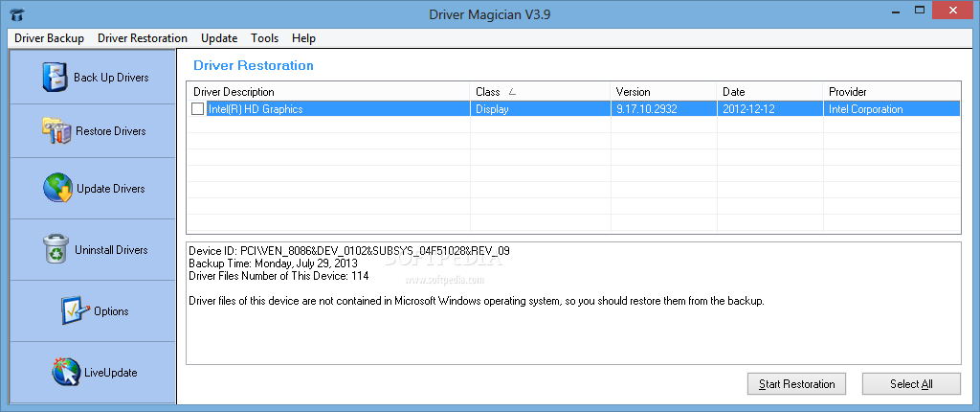
Task: Click the Options checklist icon
Action: (x=76, y=310)
